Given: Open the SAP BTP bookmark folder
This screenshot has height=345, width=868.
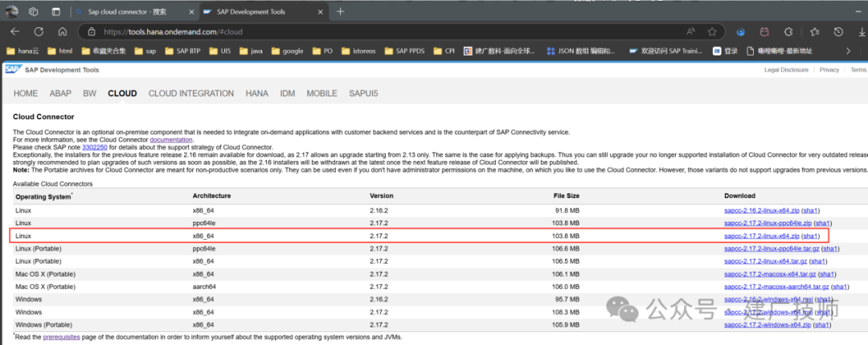Looking at the screenshot, I should point(182,51).
